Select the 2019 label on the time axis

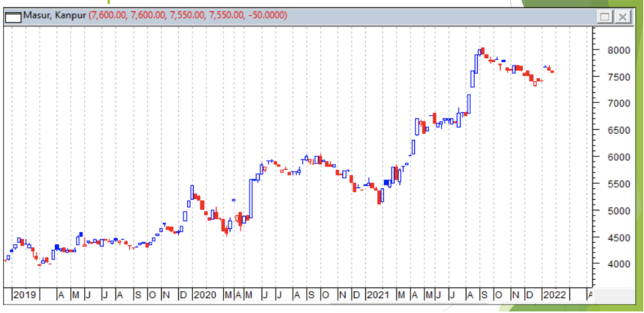point(24,295)
